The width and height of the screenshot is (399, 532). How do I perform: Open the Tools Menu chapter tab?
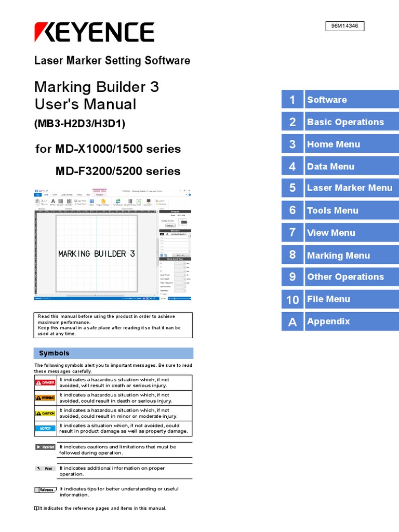click(340, 210)
